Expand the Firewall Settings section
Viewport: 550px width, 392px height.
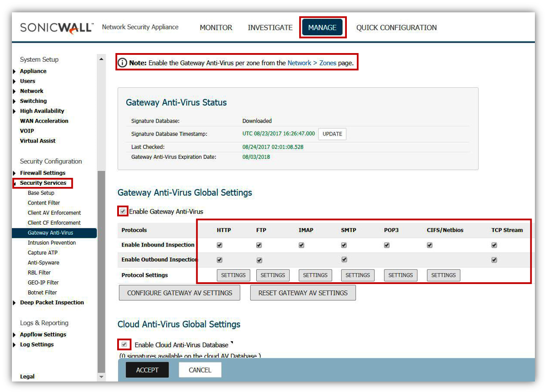tap(15, 173)
